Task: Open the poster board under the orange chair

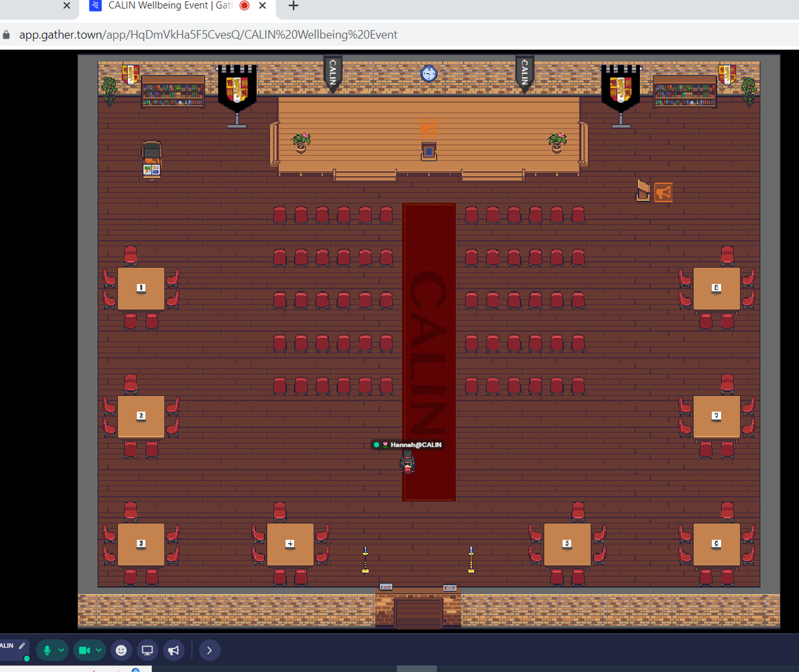Action: pos(152,170)
